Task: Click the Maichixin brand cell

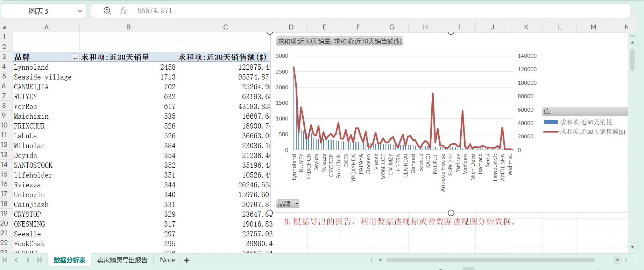Action: pos(46,116)
